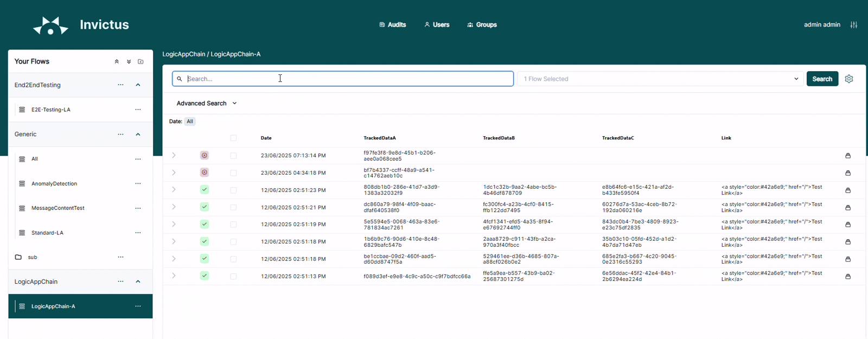Open the three-dot menu for AnomalyDetection
Screen dimensions: 868x339
(138, 184)
